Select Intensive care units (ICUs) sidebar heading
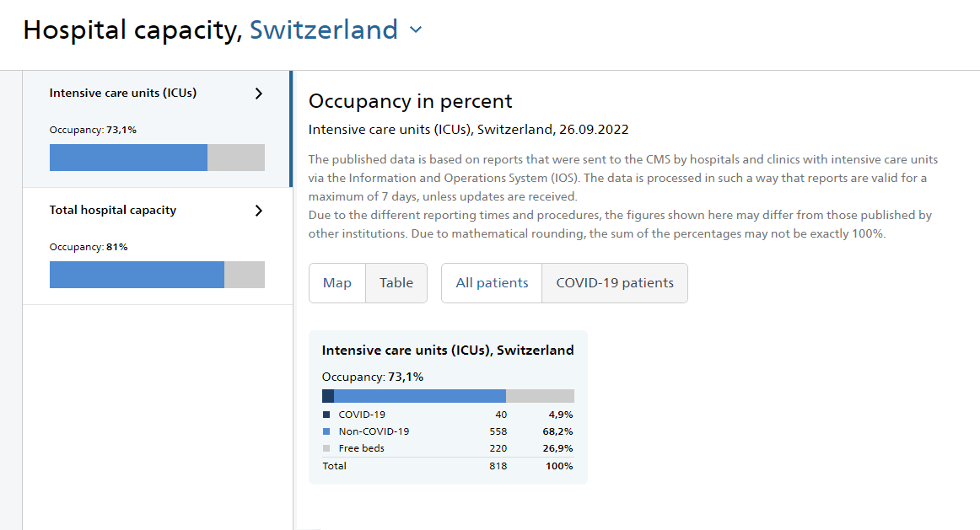 (x=123, y=93)
